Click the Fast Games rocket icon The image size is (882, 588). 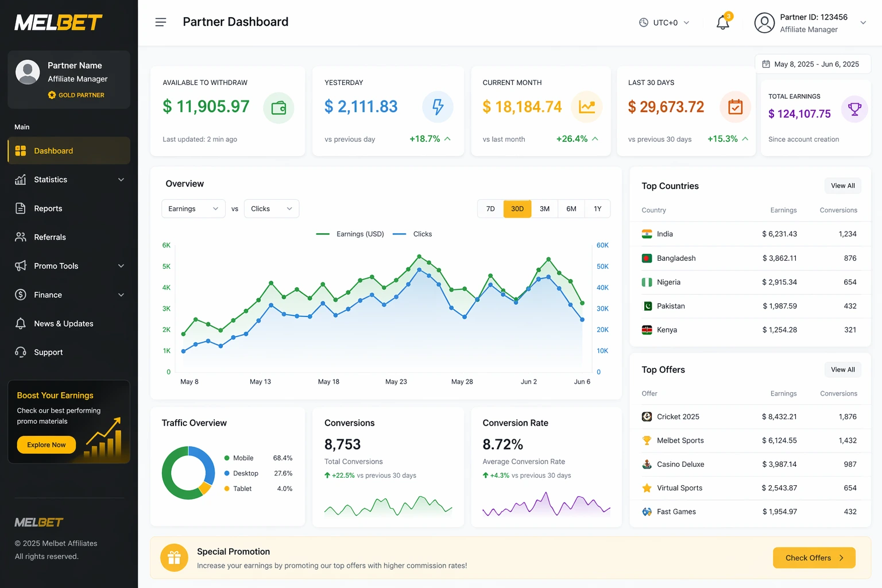tap(647, 512)
